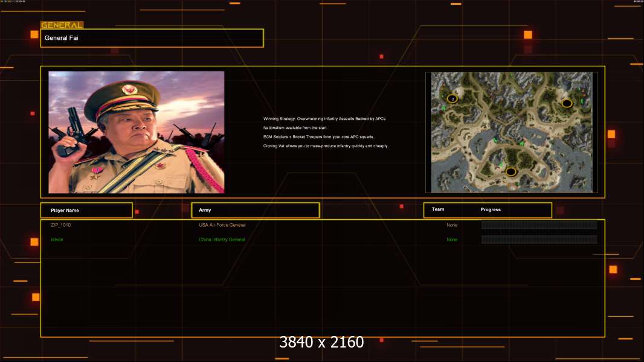Select the Progress column header

(491, 209)
